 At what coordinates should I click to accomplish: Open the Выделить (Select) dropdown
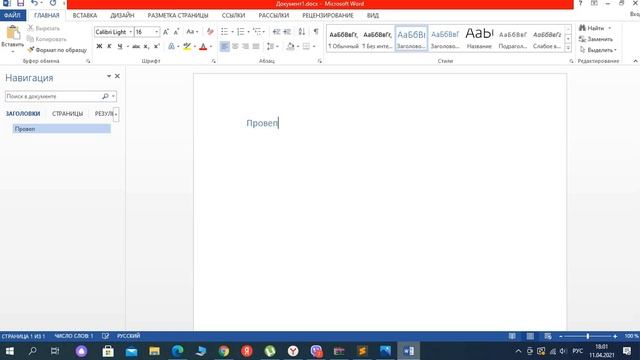[598, 50]
